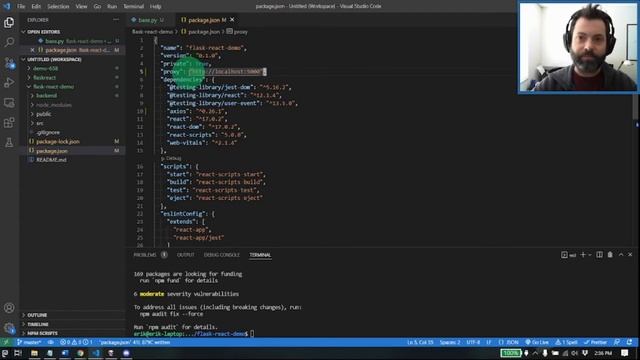Change Spaces: 2 indentation setting
The width and height of the screenshot is (640, 360).
point(450,342)
